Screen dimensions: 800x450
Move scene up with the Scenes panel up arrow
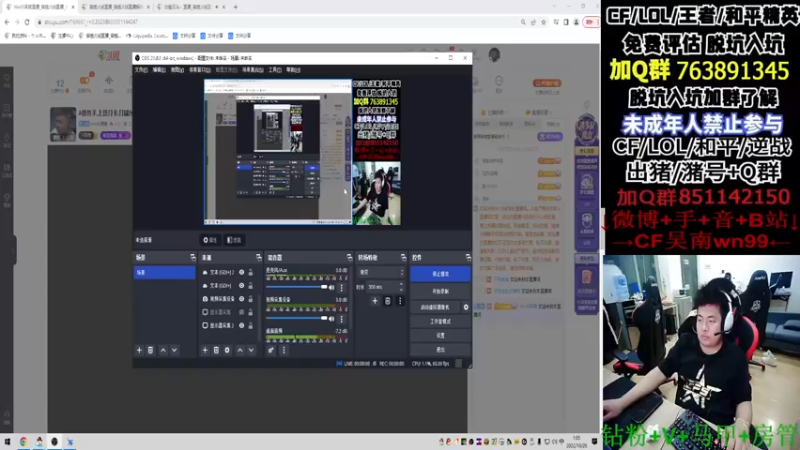coord(163,351)
